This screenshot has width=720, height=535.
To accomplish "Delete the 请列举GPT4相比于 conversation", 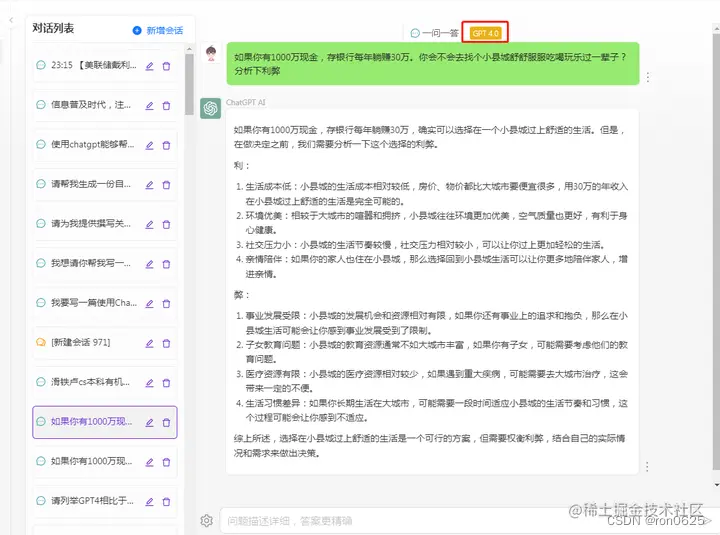I will click(166, 501).
